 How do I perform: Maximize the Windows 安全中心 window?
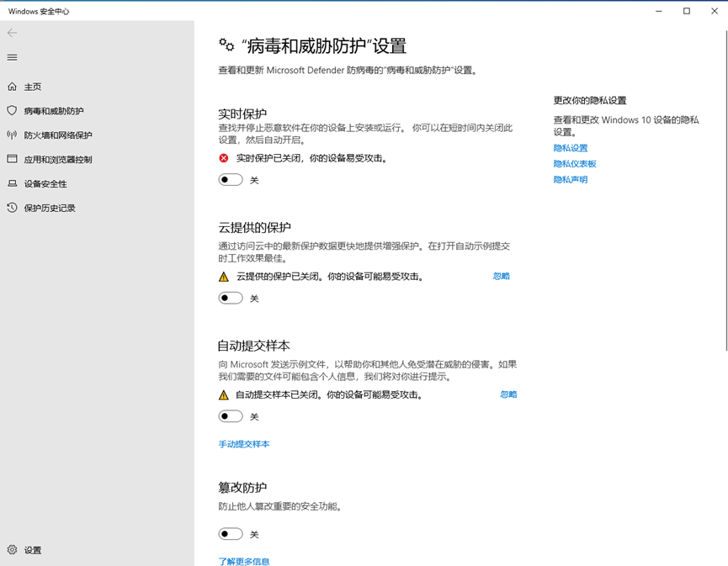point(687,11)
